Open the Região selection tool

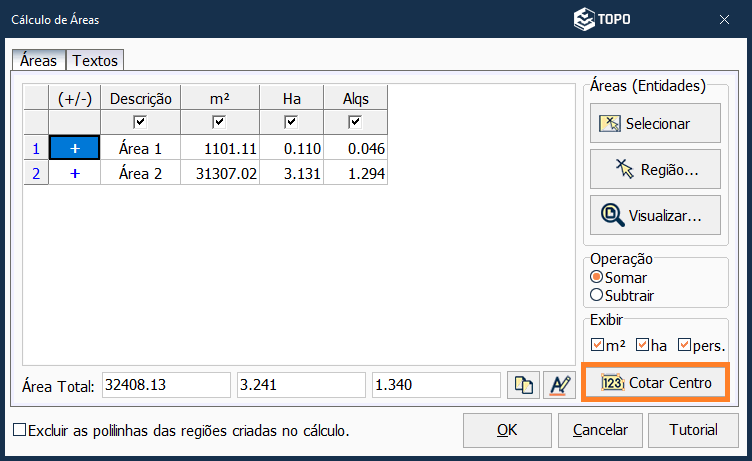click(655, 170)
